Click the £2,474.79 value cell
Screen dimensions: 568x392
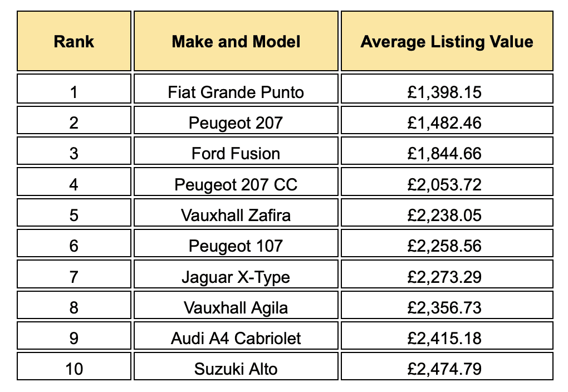click(447, 366)
